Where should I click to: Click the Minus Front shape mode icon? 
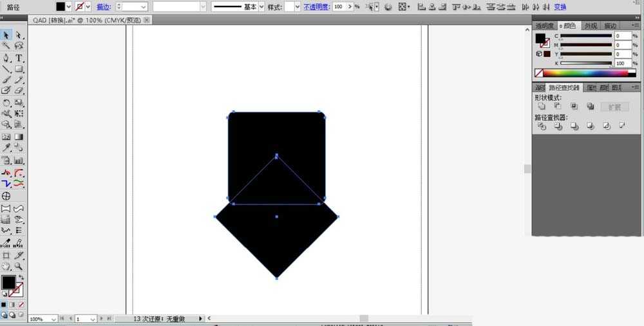click(558, 106)
